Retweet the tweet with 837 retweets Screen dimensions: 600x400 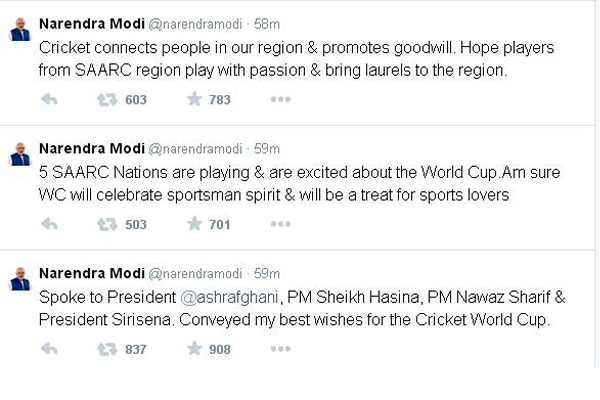(x=106, y=349)
